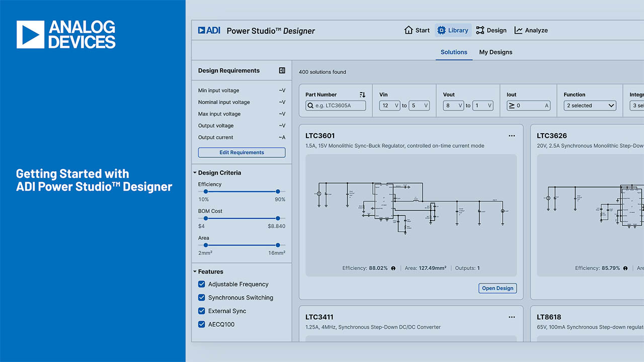Click the 'Outputs: 1' value on LTC3601
Viewport: 644px width, 362px height.
467,268
